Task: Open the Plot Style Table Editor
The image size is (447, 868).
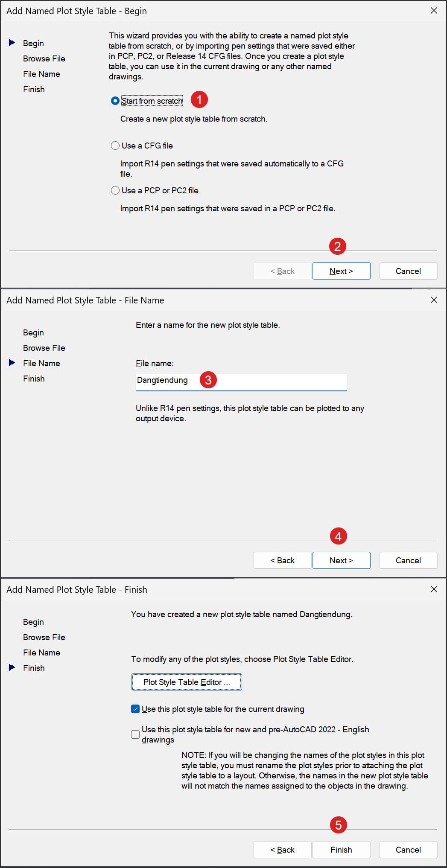Action: [x=187, y=682]
